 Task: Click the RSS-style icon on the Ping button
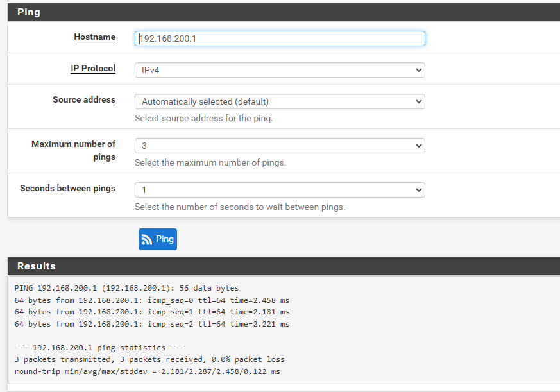point(147,239)
